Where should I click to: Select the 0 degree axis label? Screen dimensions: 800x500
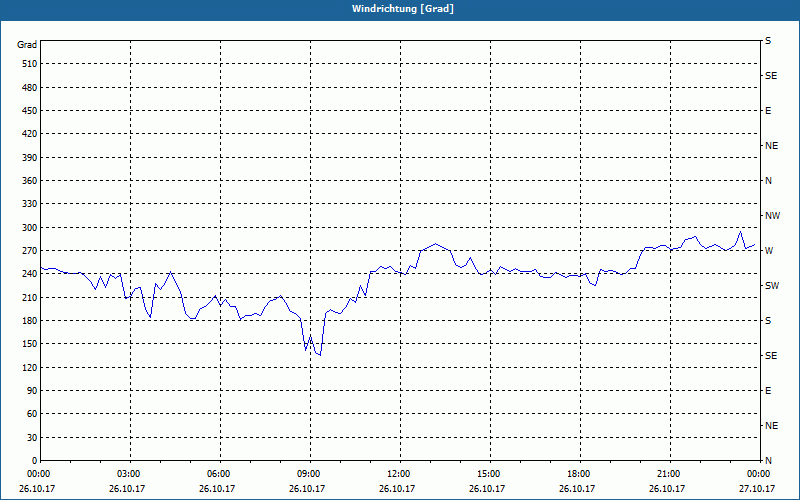[35, 460]
